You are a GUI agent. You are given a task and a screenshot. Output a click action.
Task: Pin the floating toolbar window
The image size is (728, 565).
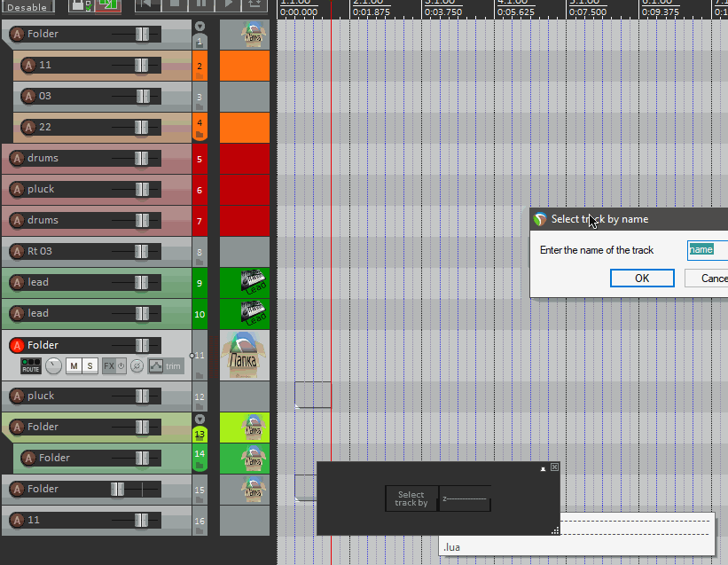click(543, 468)
